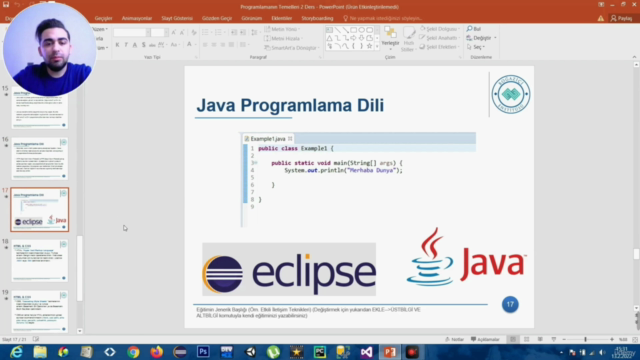Screen dimensions: 640x360
Task: Open the Yerleştir arrange menu
Action: 390,39
